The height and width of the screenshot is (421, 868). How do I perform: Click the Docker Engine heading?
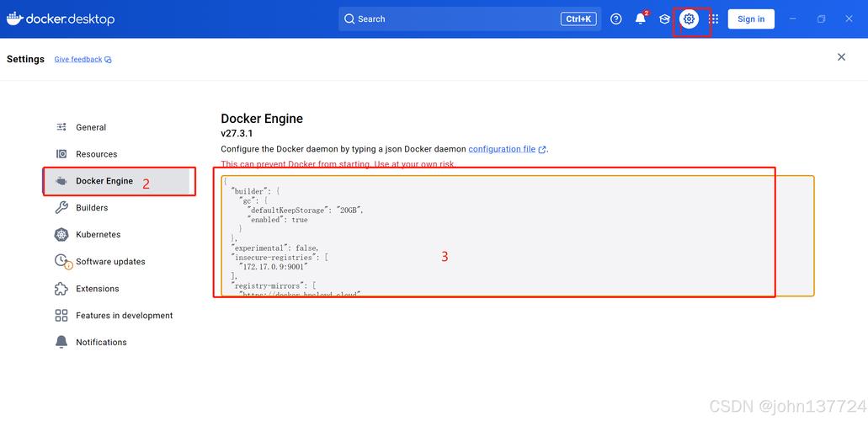click(262, 119)
